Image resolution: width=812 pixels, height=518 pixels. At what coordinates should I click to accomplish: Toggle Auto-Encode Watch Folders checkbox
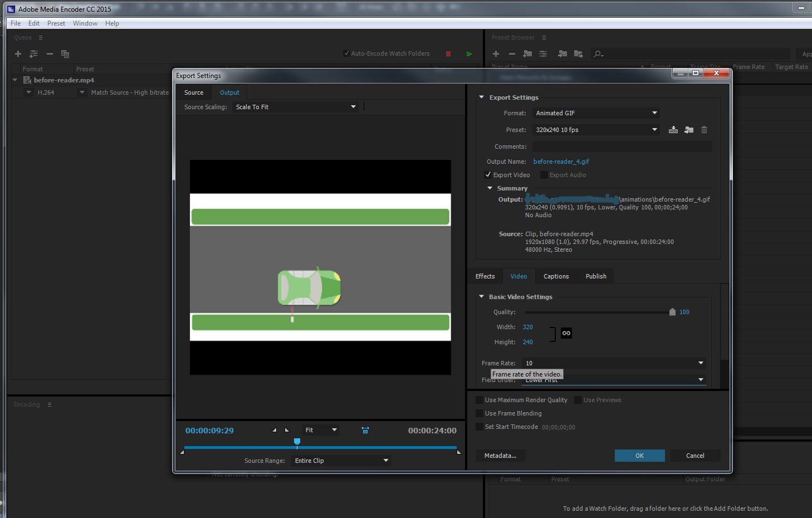tap(346, 53)
